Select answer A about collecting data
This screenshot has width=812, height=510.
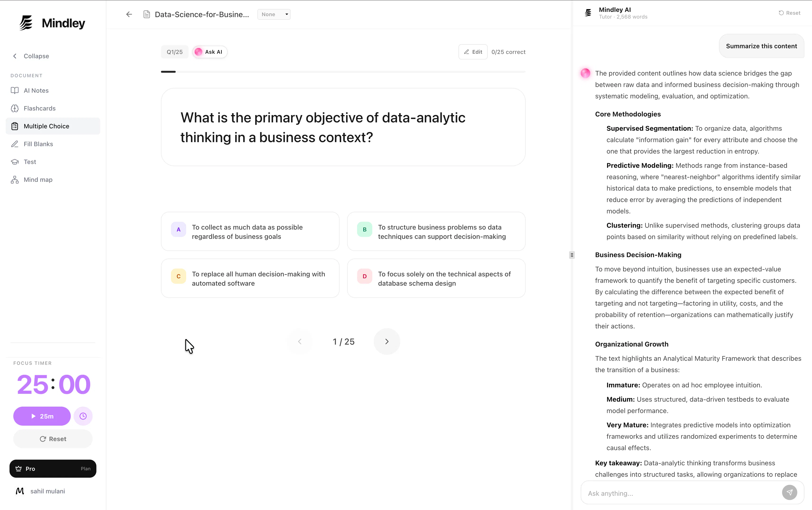[250, 231]
